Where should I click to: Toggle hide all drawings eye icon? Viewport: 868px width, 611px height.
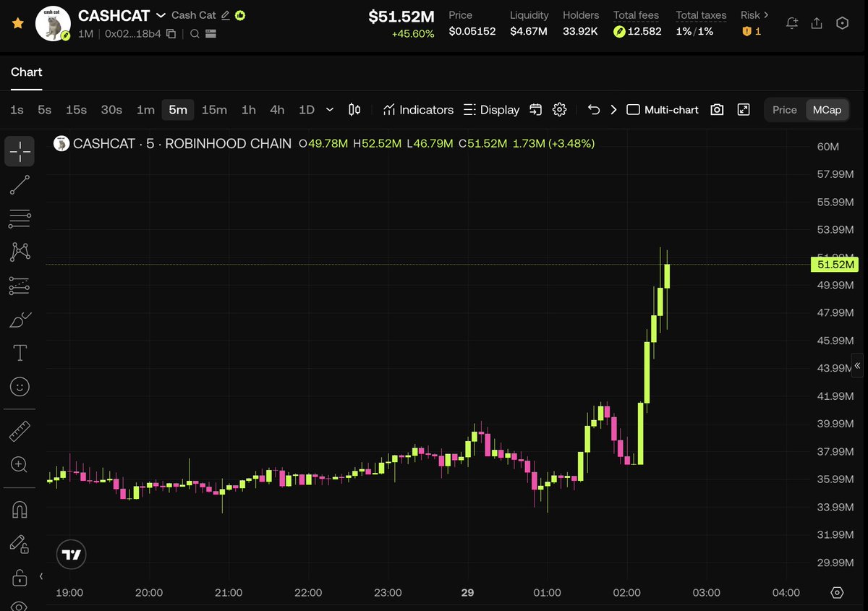[20, 606]
